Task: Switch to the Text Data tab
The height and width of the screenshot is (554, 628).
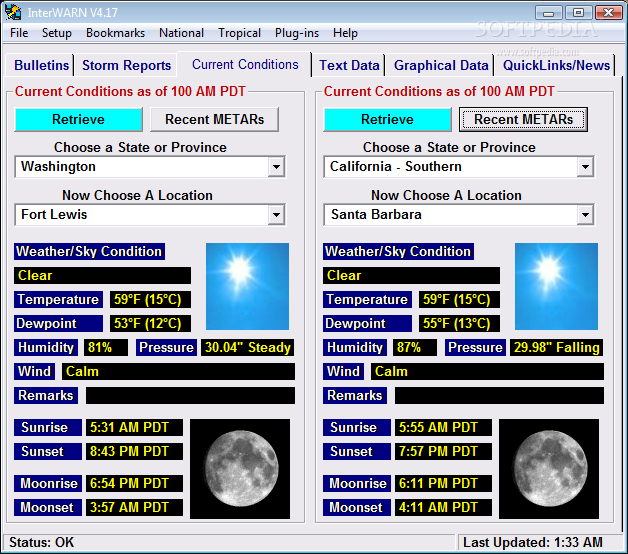Action: tap(349, 65)
